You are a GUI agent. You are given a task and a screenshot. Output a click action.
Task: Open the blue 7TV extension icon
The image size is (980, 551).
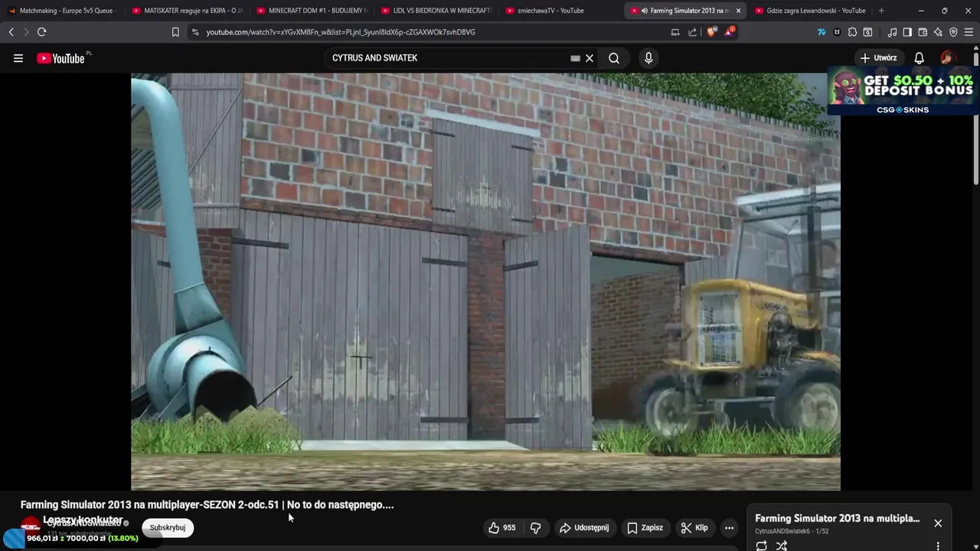pos(822,32)
